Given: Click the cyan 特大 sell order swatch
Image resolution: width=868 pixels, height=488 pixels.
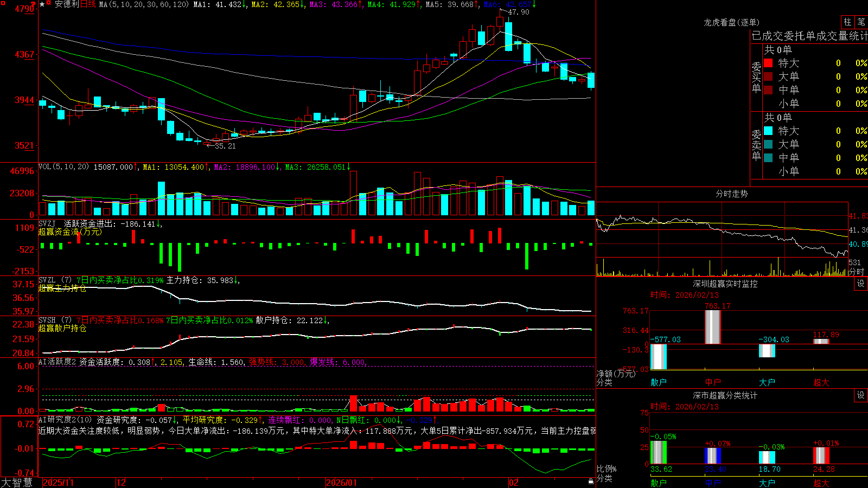Looking at the screenshot, I should (768, 131).
